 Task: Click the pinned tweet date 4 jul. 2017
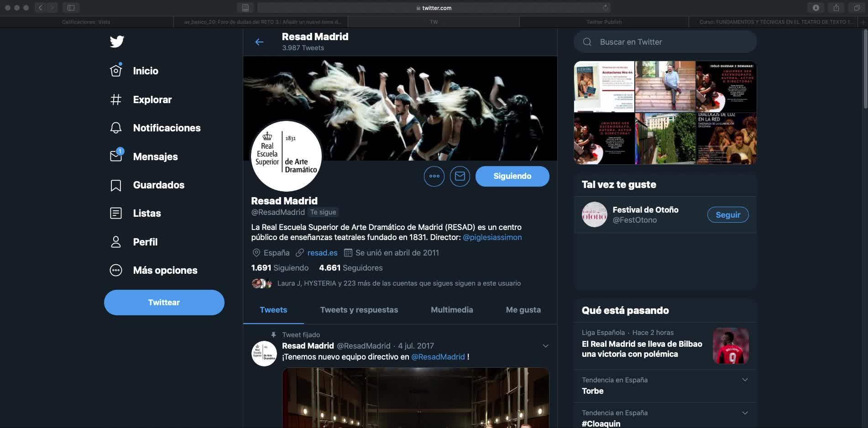click(x=416, y=346)
